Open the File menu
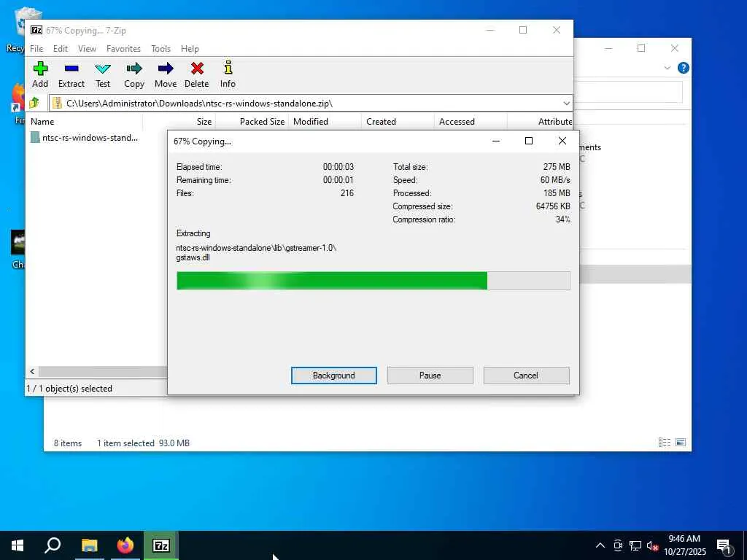Viewport: 747px width, 560px height. tap(36, 49)
